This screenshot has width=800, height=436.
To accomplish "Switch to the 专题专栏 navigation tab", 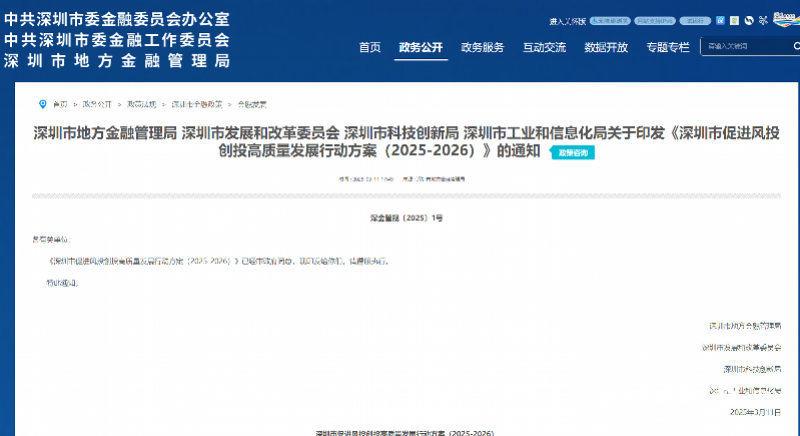I will (x=668, y=47).
